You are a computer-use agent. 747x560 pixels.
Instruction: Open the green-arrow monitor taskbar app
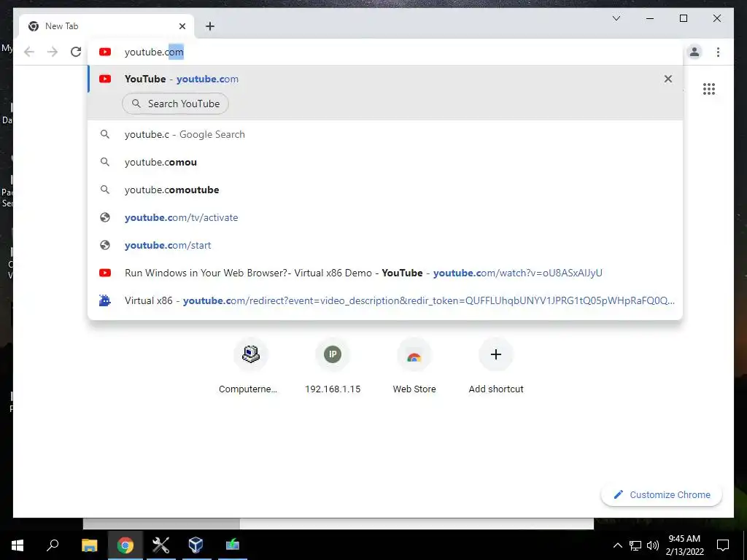pos(233,545)
